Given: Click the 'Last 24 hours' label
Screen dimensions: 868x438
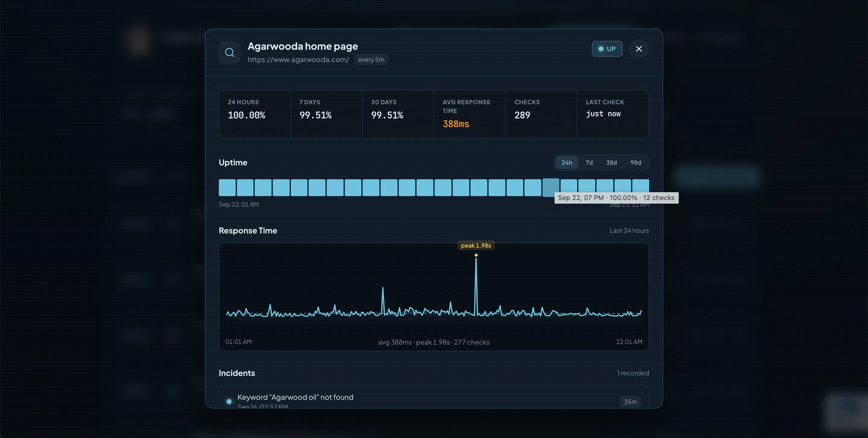Looking at the screenshot, I should point(629,231).
